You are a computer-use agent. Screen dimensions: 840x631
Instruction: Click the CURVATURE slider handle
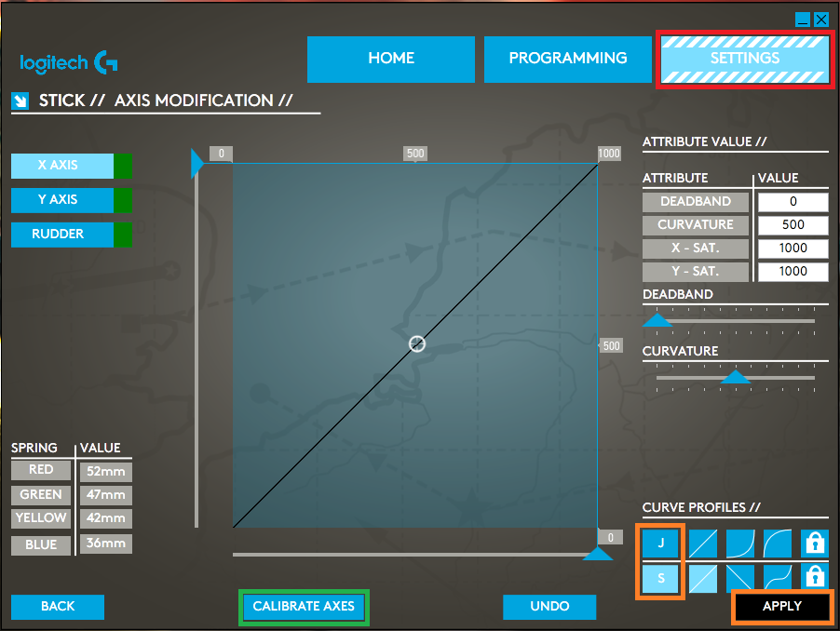[x=736, y=377]
